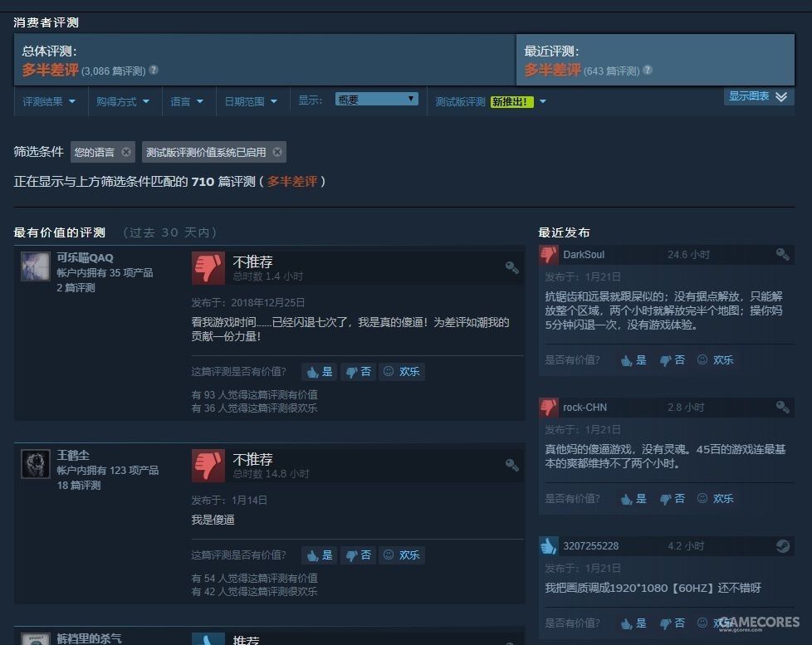This screenshot has width=812, height=645.
Task: Open the rock-CHN reviewer link
Action: point(585,408)
